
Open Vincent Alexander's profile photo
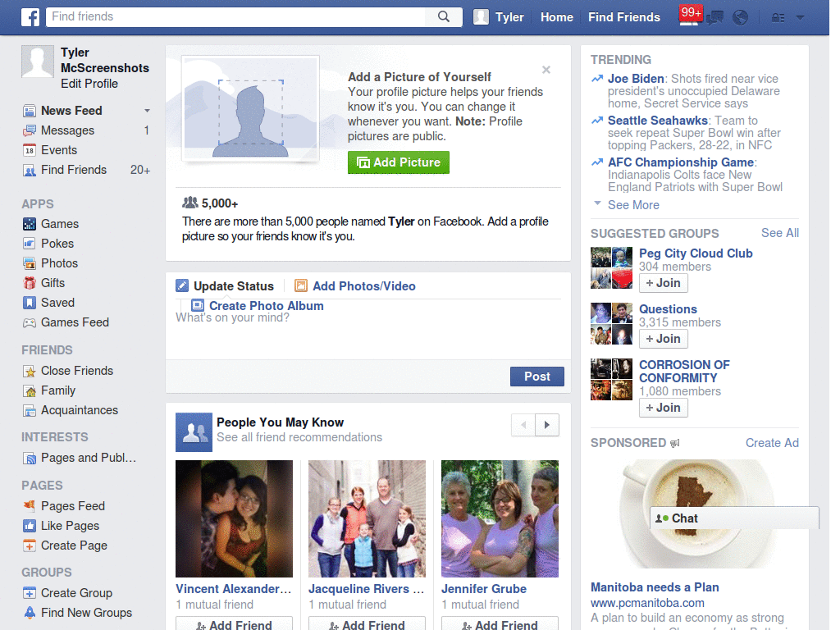pyautogui.click(x=234, y=518)
